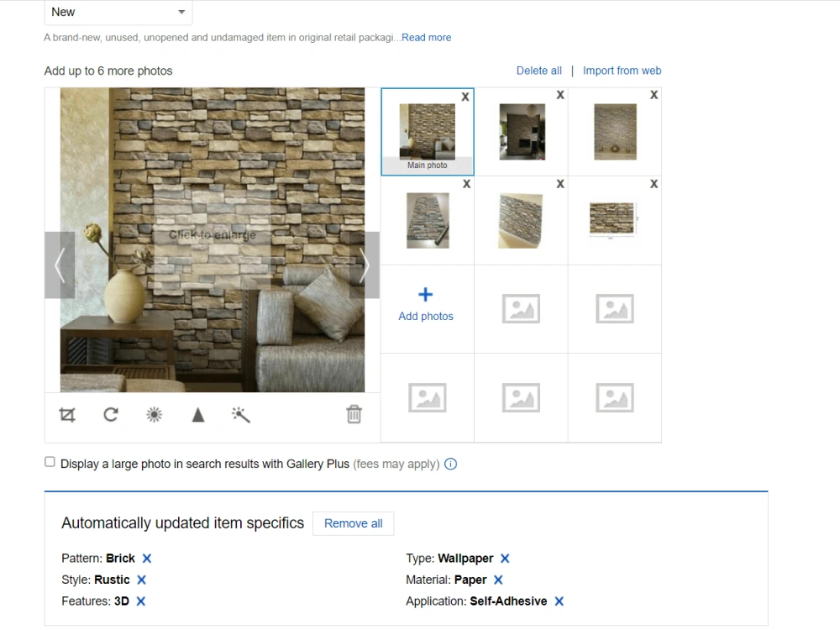Click the plus Add photos tile

[426, 307]
